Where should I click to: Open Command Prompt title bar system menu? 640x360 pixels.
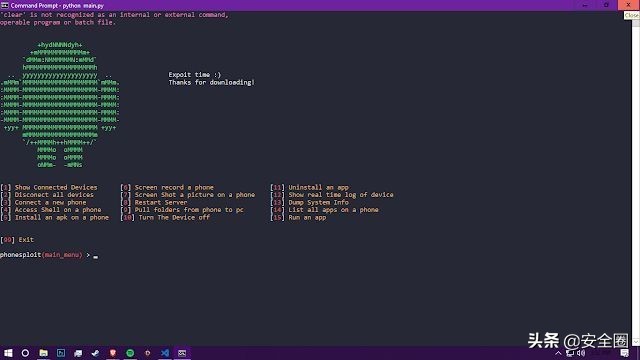4,5
